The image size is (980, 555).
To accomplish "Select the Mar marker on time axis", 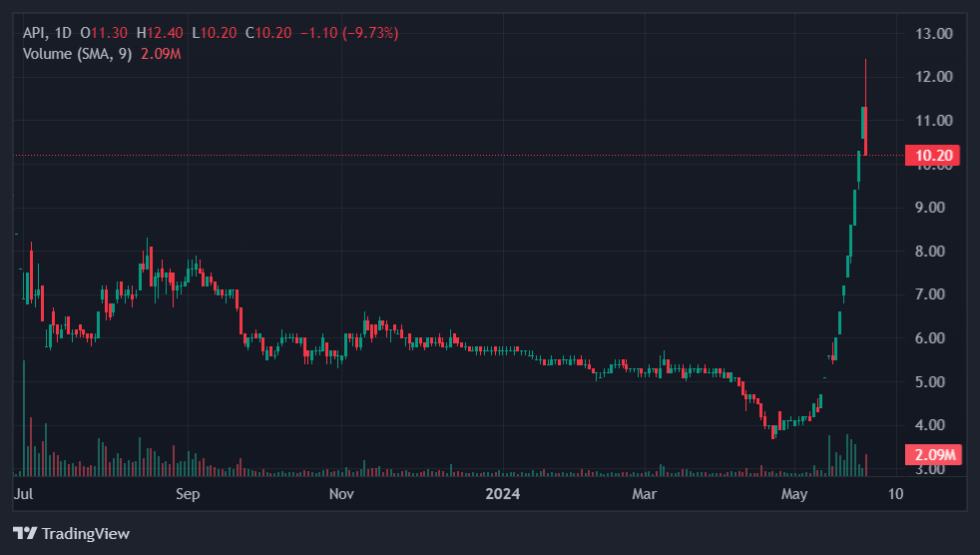I will [x=645, y=493].
